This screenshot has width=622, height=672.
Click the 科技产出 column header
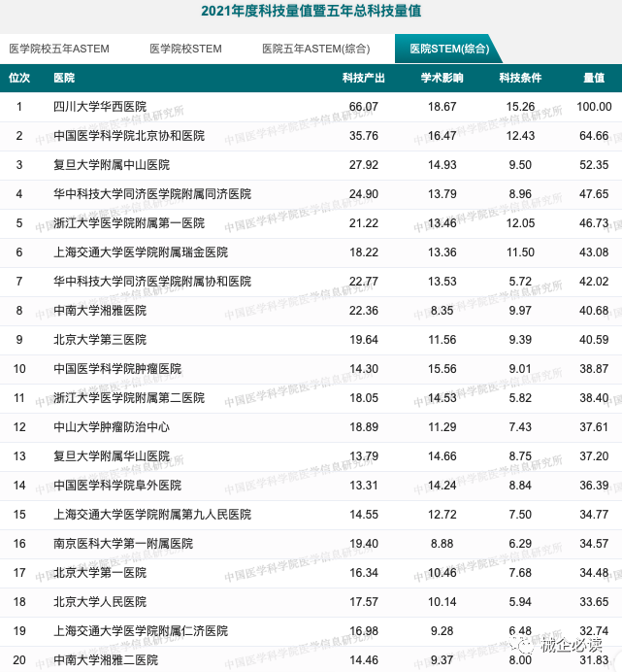pos(364,78)
